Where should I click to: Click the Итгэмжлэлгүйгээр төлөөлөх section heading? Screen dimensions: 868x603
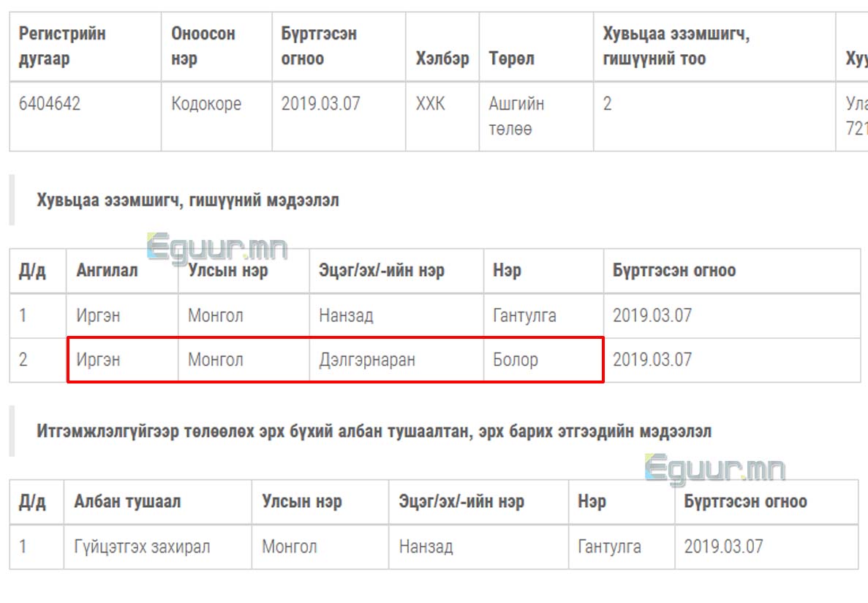click(374, 431)
